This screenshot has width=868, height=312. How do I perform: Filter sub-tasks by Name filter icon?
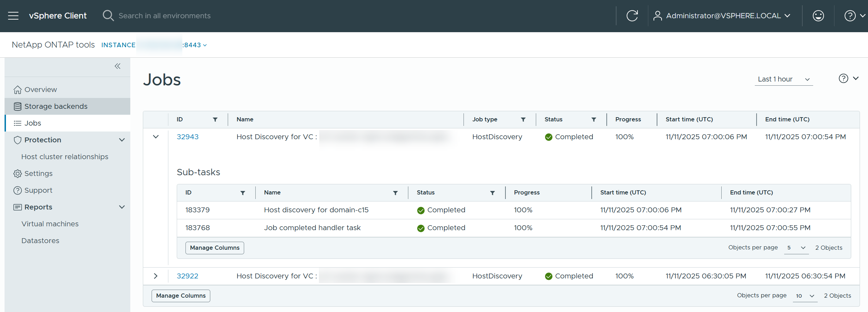(395, 193)
